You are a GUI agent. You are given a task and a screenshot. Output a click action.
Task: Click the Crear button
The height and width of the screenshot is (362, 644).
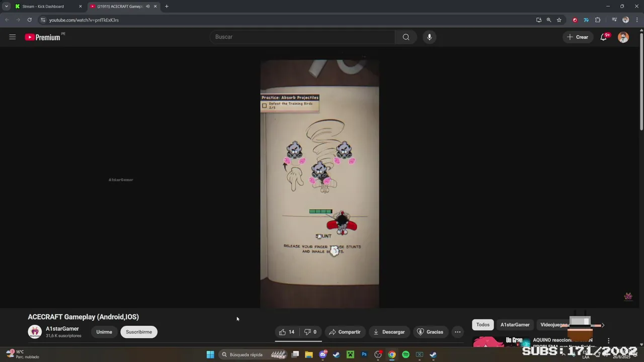pyautogui.click(x=577, y=37)
